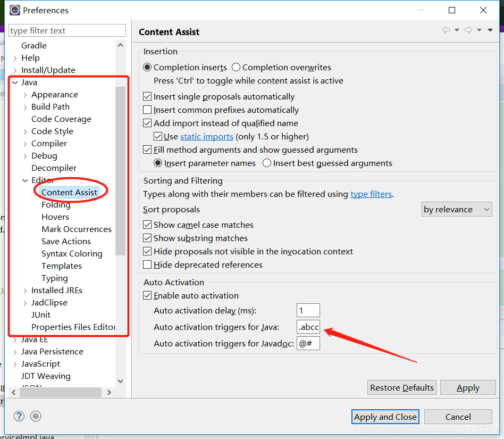The height and width of the screenshot is (439, 504).
Task: Click the Cancel button
Action: [x=458, y=417]
